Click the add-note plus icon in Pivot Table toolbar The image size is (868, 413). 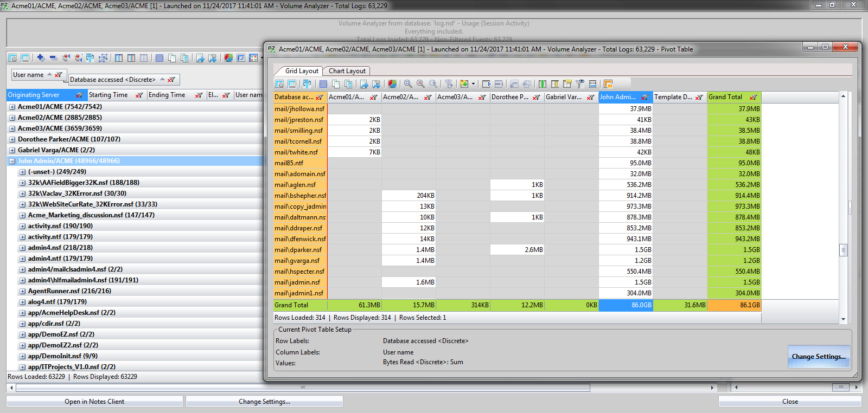464,84
